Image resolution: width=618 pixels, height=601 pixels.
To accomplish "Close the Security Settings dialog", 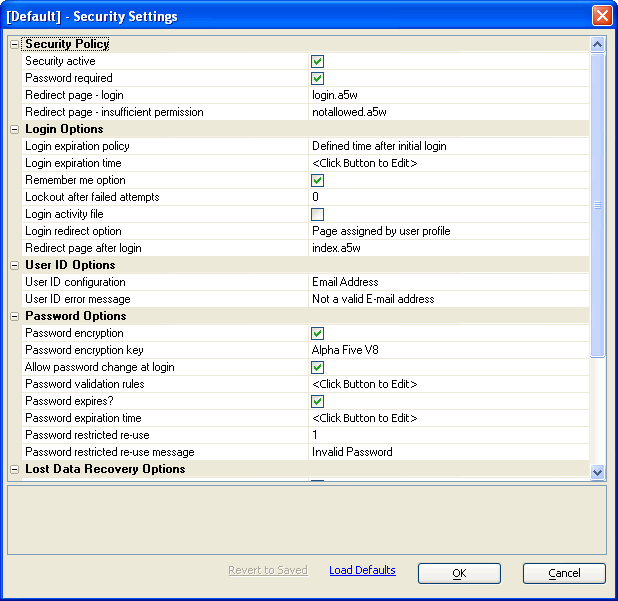I will [602, 16].
